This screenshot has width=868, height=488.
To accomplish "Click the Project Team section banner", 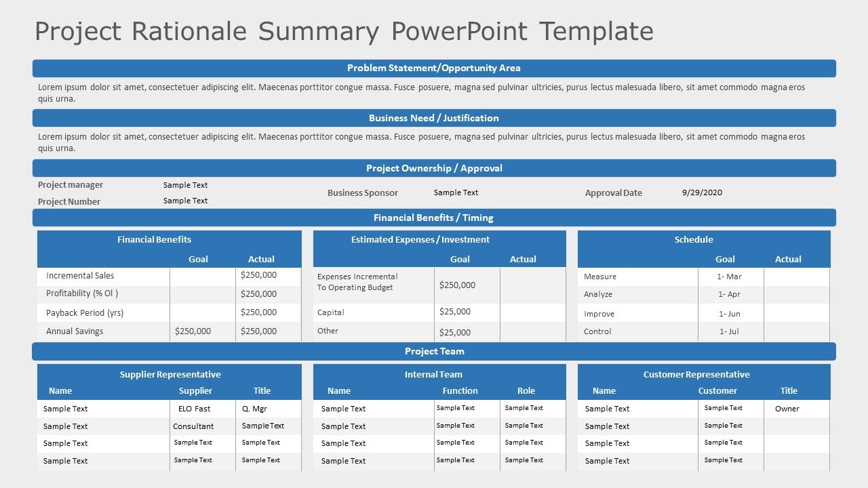I will (x=433, y=351).
